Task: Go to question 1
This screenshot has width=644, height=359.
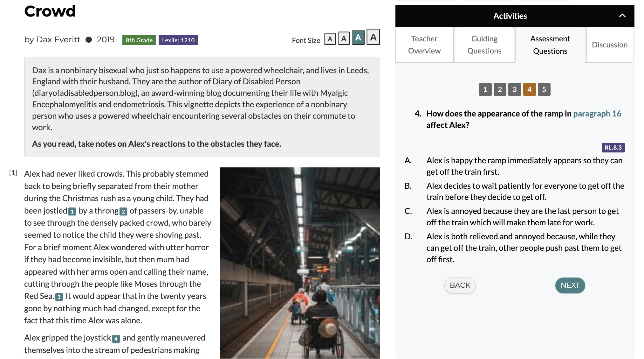Action: click(x=485, y=89)
